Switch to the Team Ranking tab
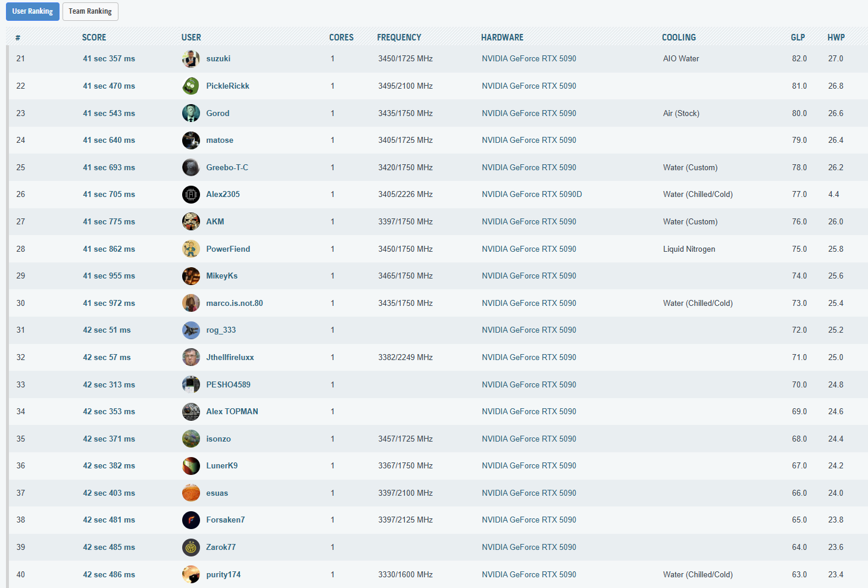Image resolution: width=868 pixels, height=588 pixels. click(90, 11)
